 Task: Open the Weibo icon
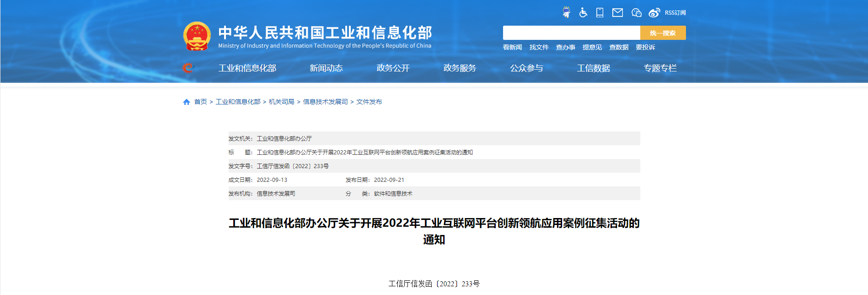654,12
